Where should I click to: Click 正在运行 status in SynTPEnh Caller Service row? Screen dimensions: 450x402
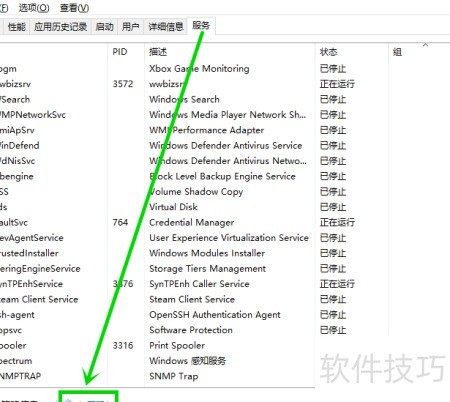(337, 284)
